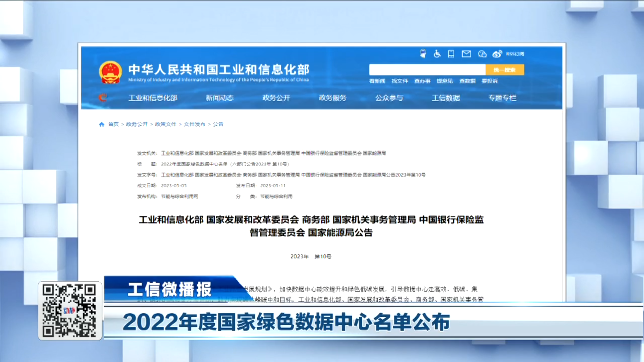The image size is (644, 362).
Task: Click inside the site search field
Action: coord(427,70)
